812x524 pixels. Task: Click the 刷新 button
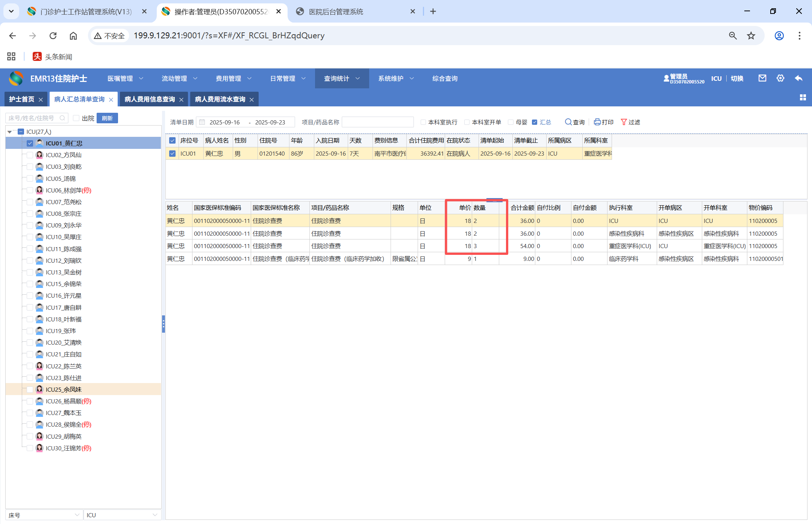click(107, 118)
